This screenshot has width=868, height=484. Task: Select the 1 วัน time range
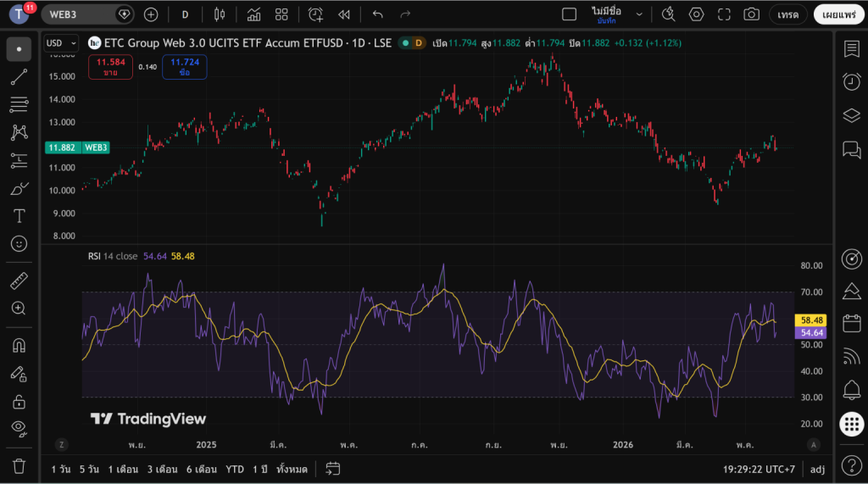point(61,469)
